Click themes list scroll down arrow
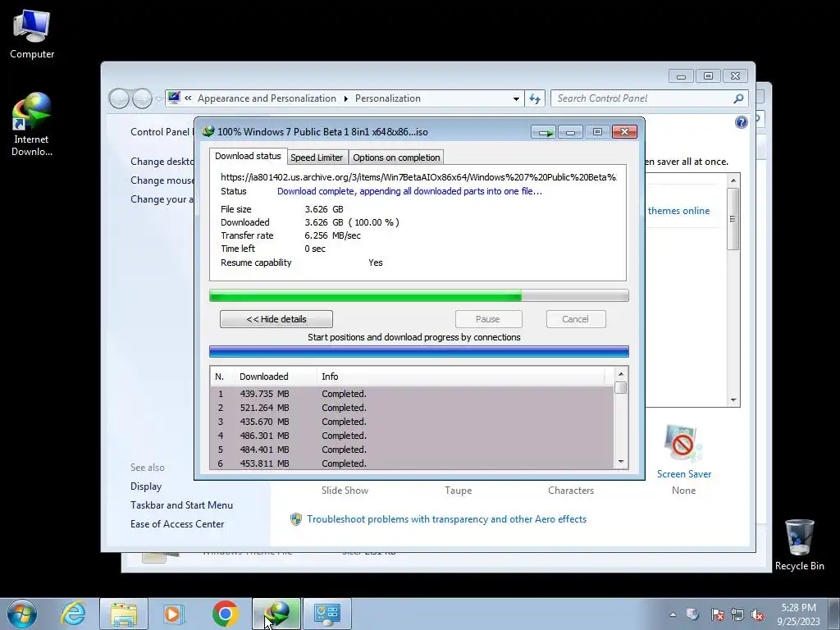Viewport: 840px width, 630px height. pyautogui.click(x=733, y=400)
